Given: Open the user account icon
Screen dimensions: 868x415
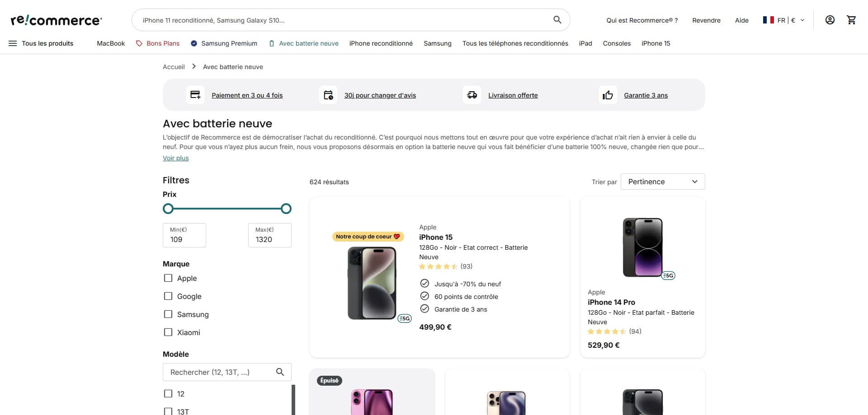Looking at the screenshot, I should click(830, 20).
